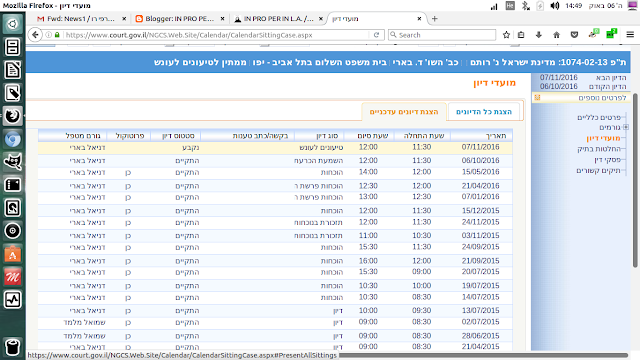Image resolution: width=640 pixels, height=360 pixels.
Task: Switch to the Fwd: News1 Gmail tab
Action: [80, 19]
